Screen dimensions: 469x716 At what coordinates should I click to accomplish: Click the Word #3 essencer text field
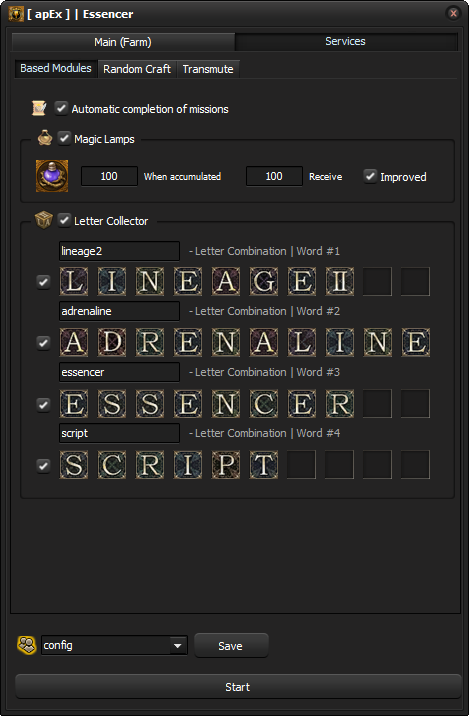[x=119, y=372]
